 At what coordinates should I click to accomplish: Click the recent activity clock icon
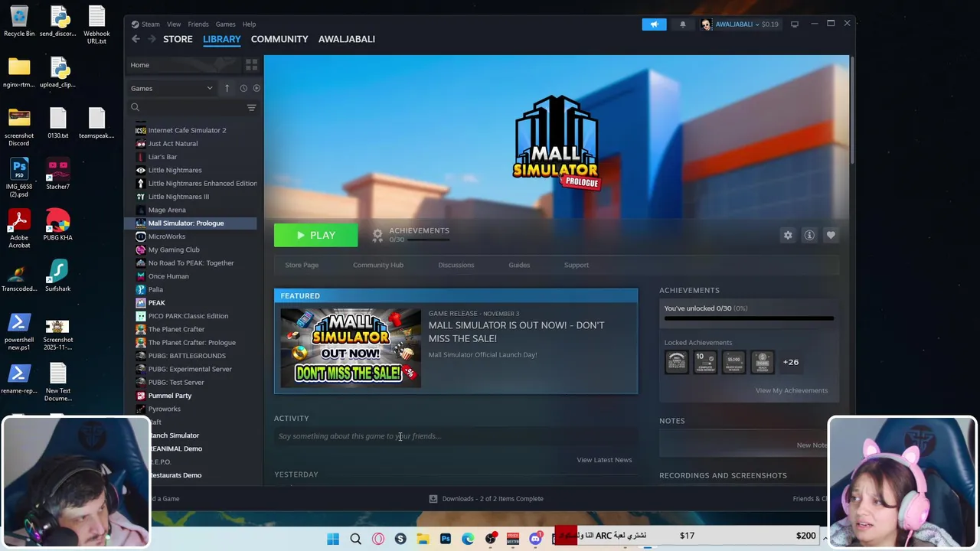(x=243, y=88)
